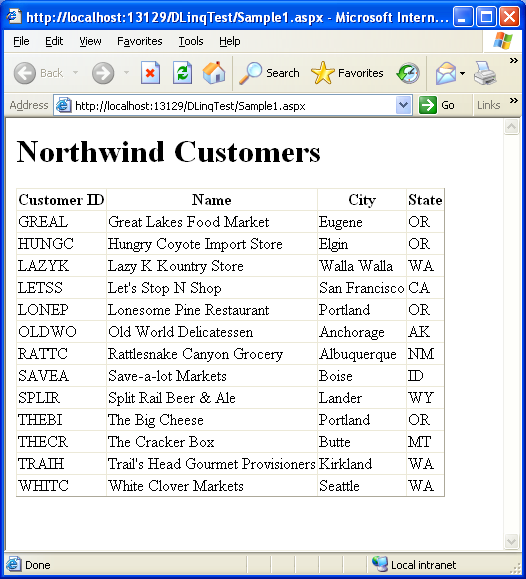Screen dimensions: 526x579
Task: Click Lonesome Pine Restaurant cell
Action: coord(212,310)
